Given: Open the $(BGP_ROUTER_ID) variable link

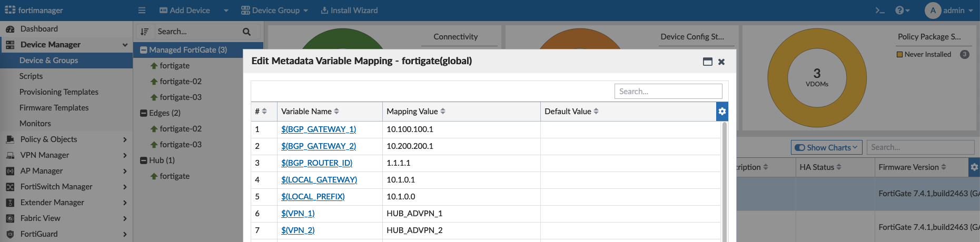Looking at the screenshot, I should pyautogui.click(x=316, y=163).
